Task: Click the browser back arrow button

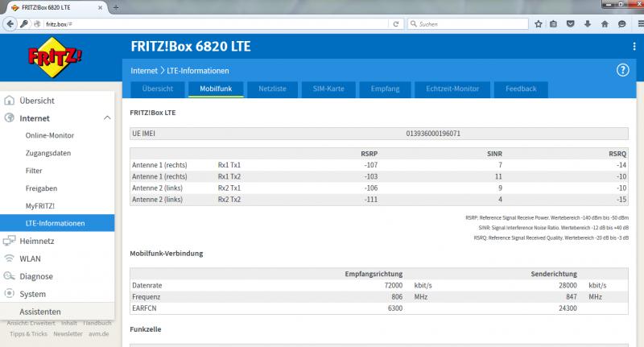Action: tap(10, 24)
